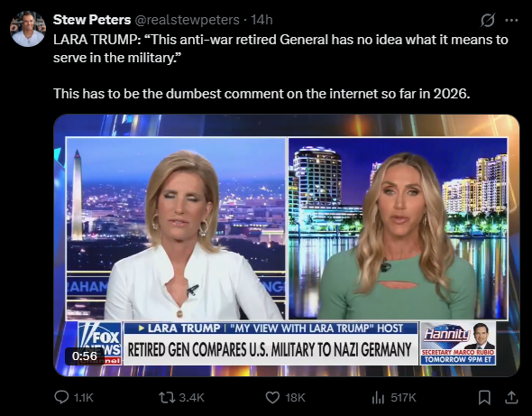Click the Stew Peters display name
Screen dimensions: 532x416
[x=92, y=20]
